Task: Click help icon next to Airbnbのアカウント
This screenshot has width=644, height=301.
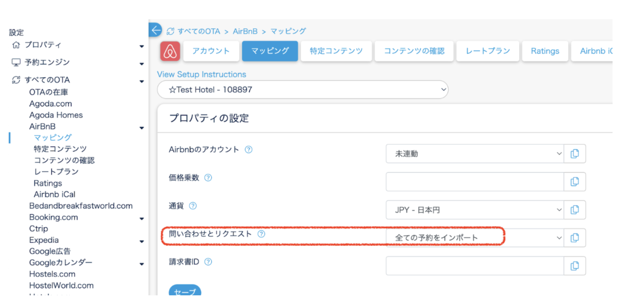Action: [248, 150]
